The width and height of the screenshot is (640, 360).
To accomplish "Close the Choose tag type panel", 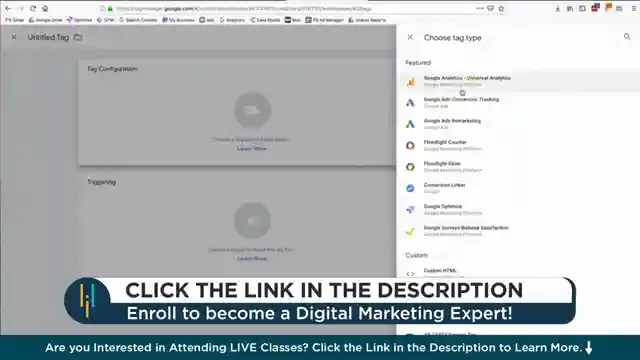I will tap(410, 37).
